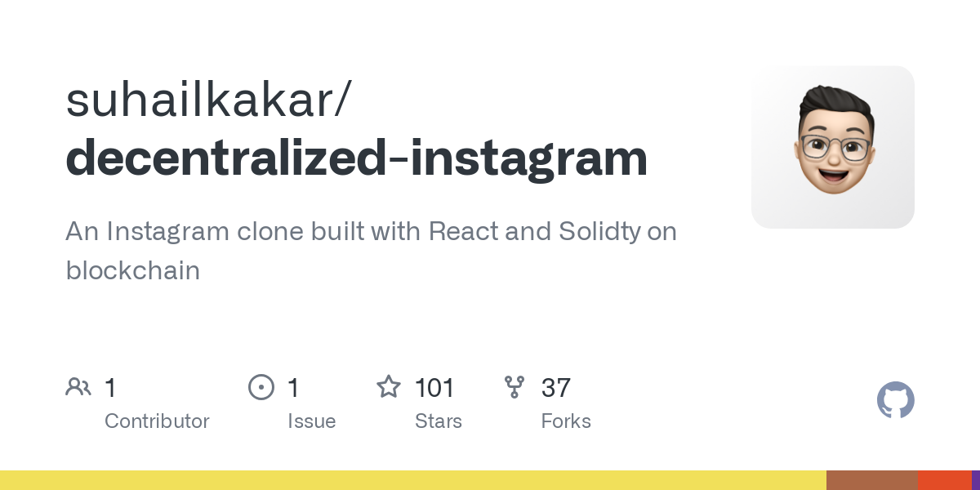Click the contributors people icon
Image resolution: width=980 pixels, height=490 pixels.
(x=78, y=387)
